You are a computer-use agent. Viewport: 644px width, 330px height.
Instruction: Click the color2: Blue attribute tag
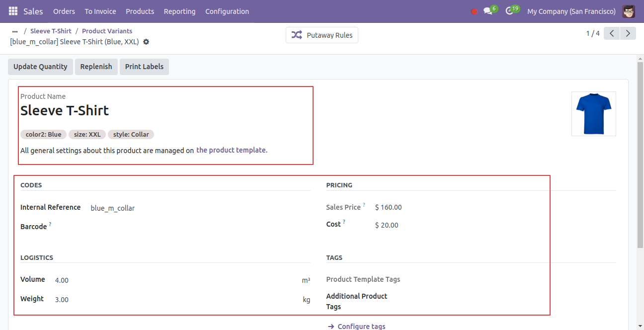coord(44,134)
